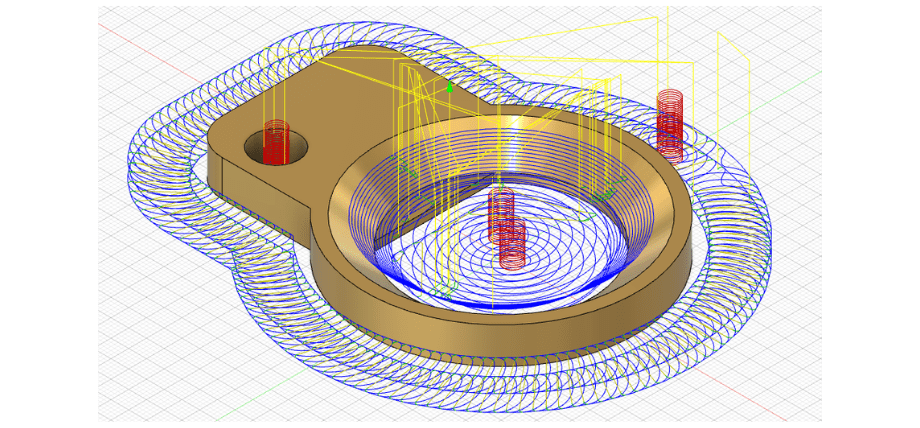Screen dimensions: 920x428
Task: Select the red helical ramp outside the part
Action: point(670,126)
